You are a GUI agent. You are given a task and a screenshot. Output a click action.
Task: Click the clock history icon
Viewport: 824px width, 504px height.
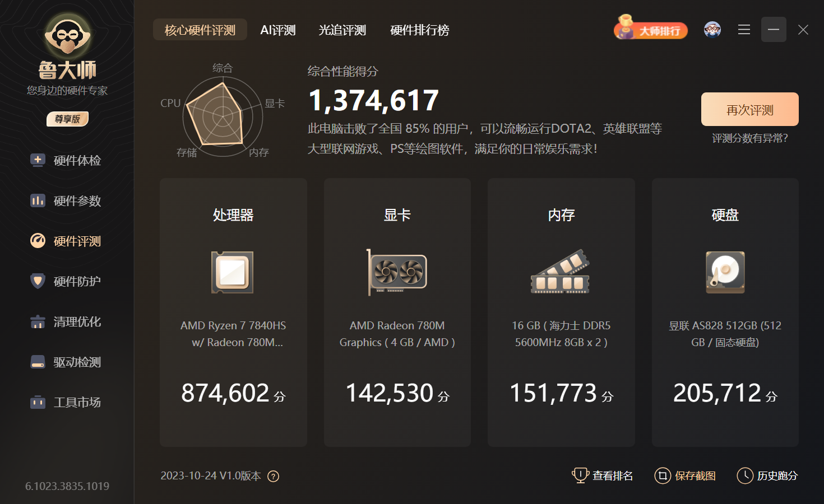click(x=745, y=476)
